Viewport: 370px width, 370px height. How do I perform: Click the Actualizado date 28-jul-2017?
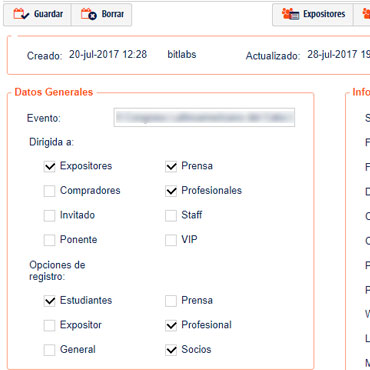click(332, 54)
